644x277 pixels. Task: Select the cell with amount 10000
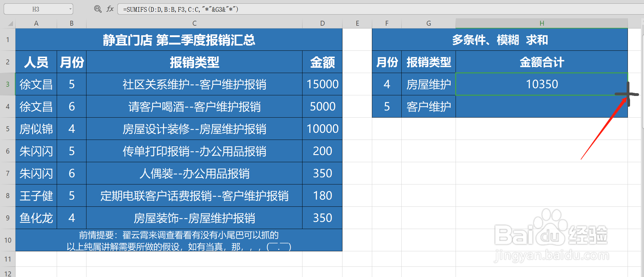click(x=322, y=129)
